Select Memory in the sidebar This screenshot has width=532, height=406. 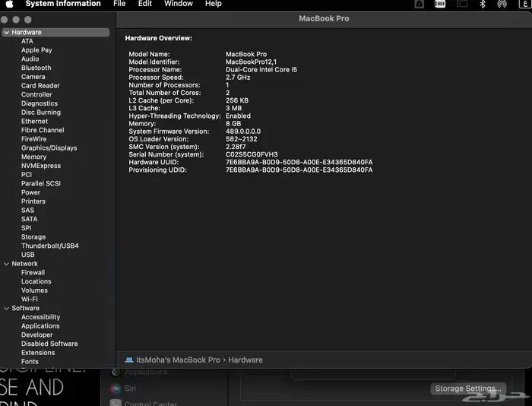[33, 157]
